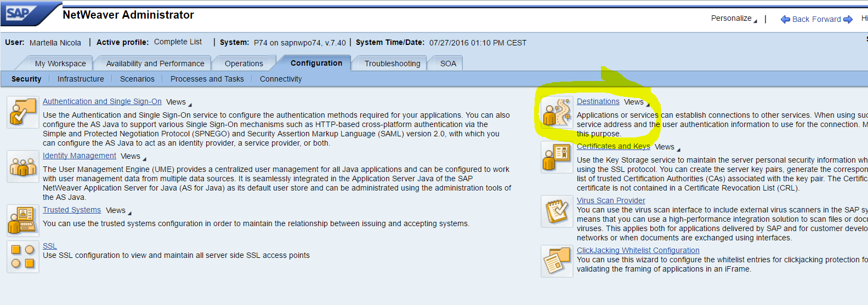Click the ClickJacking Whitelist Configuration icon

point(557,261)
